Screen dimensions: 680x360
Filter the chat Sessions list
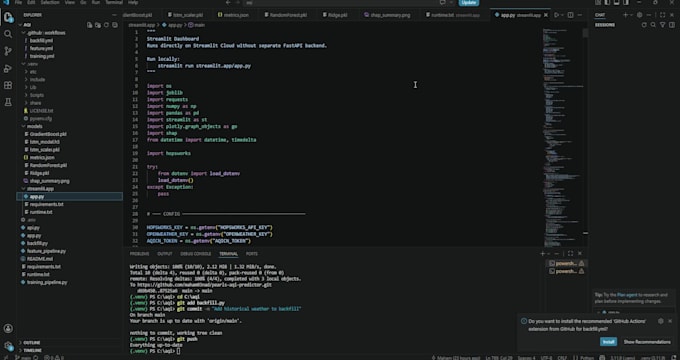(662, 25)
